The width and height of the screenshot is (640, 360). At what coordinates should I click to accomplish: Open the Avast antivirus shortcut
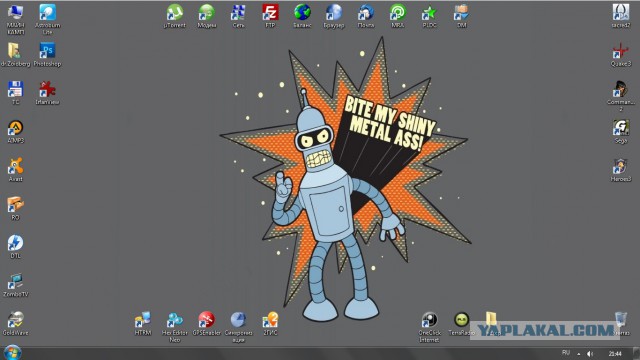point(16,166)
